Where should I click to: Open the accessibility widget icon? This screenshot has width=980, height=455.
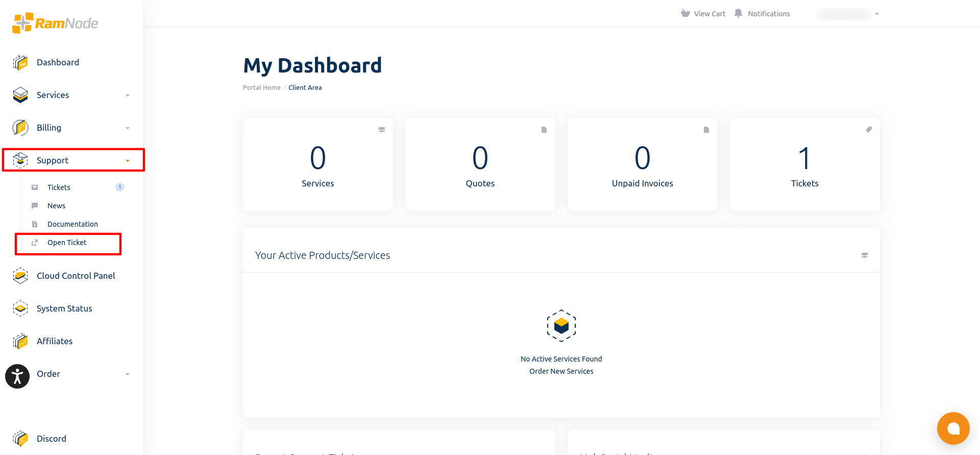(x=17, y=376)
